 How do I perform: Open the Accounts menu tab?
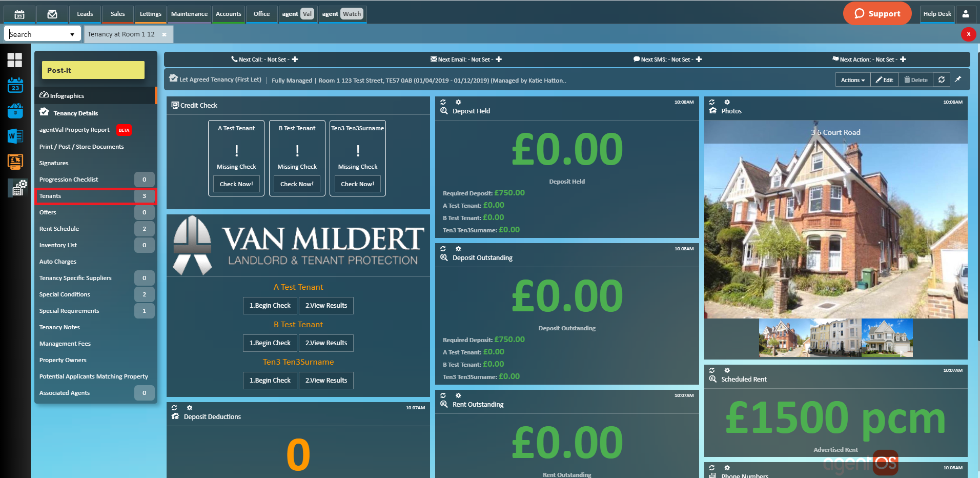pyautogui.click(x=228, y=14)
